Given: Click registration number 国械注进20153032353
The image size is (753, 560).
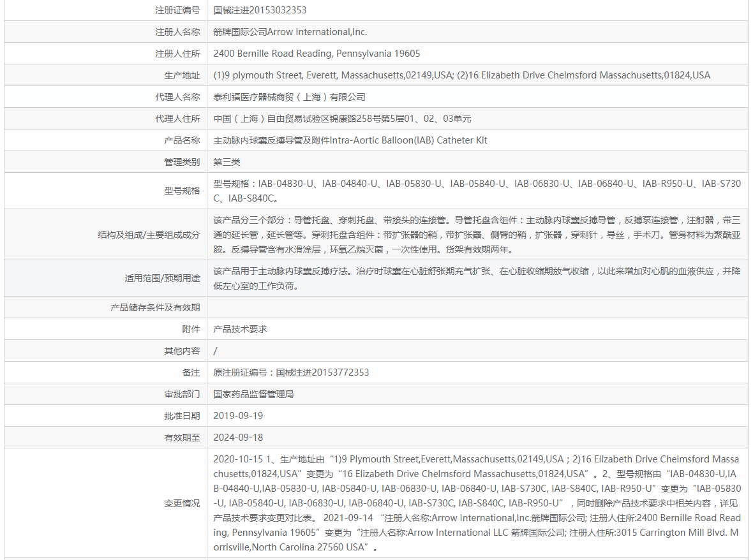Looking at the screenshot, I should click(x=260, y=10).
